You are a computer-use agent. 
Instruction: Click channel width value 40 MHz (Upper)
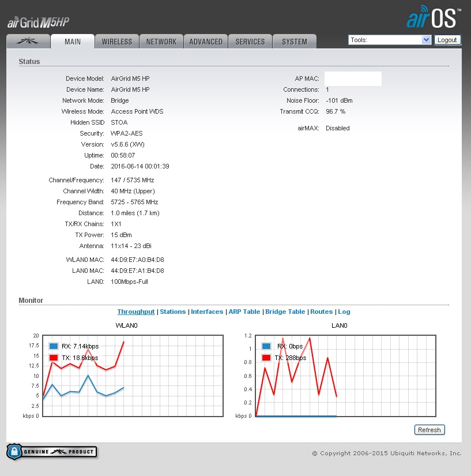[x=133, y=191]
